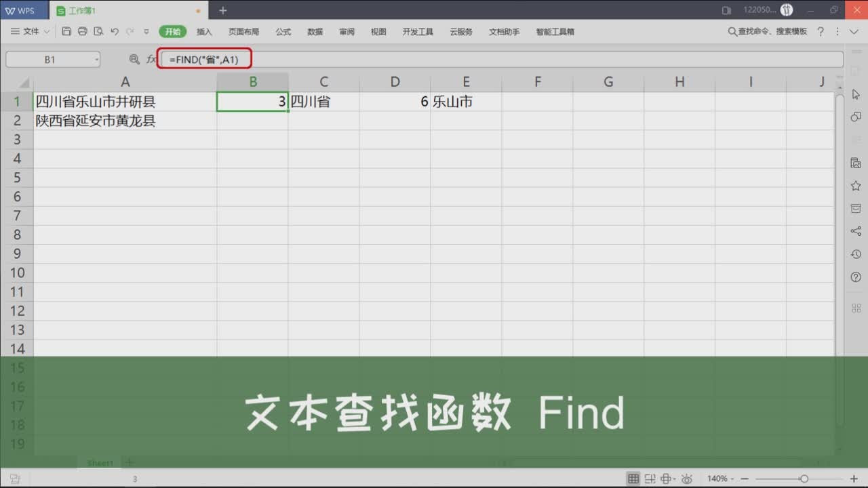
Task: Switch to Page Break preview icon
Action: click(650, 479)
